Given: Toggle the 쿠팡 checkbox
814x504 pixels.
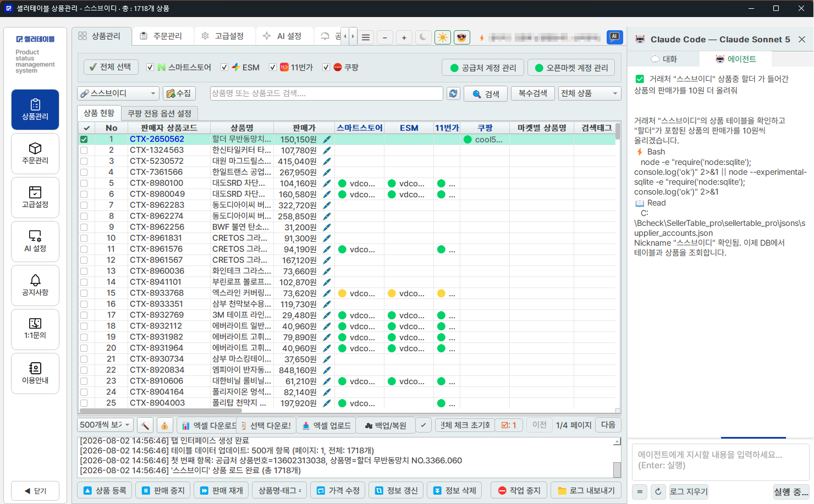Looking at the screenshot, I should pyautogui.click(x=326, y=67).
